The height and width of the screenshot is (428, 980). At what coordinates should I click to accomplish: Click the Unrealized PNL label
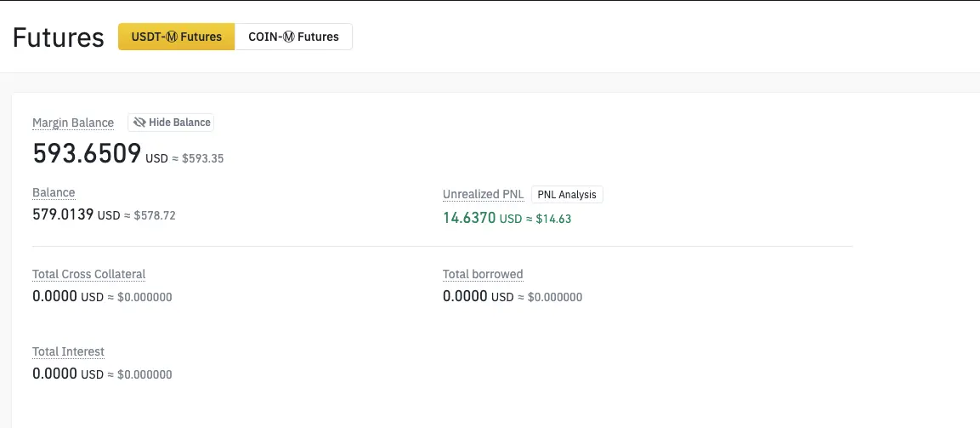(483, 195)
